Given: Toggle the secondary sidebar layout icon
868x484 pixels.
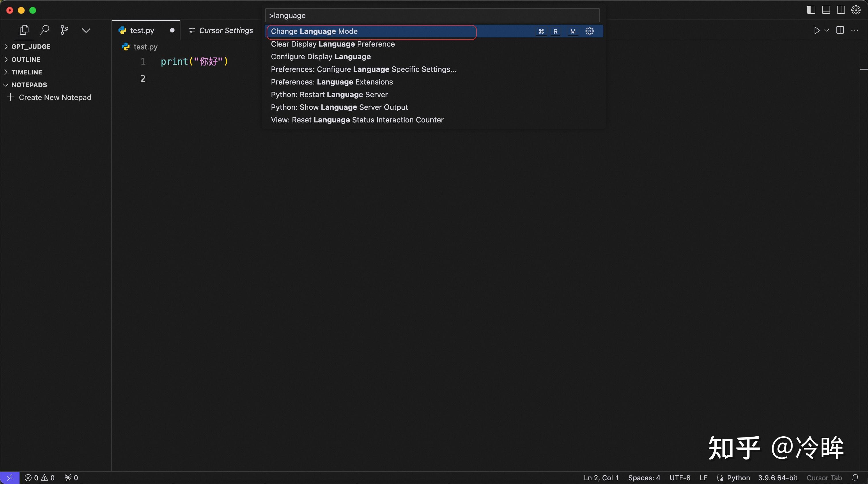Looking at the screenshot, I should pos(841,10).
